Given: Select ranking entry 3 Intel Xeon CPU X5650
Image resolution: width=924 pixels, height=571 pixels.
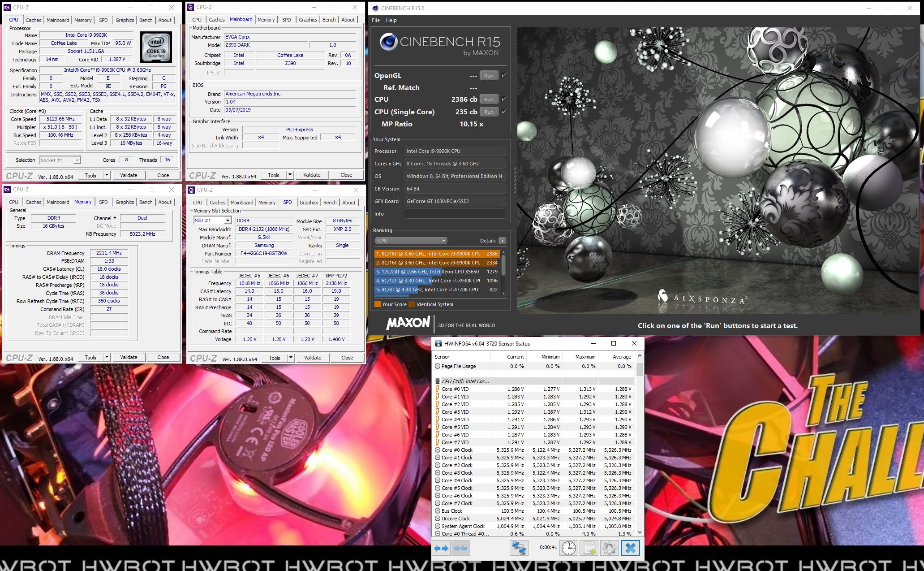Looking at the screenshot, I should tap(436, 272).
